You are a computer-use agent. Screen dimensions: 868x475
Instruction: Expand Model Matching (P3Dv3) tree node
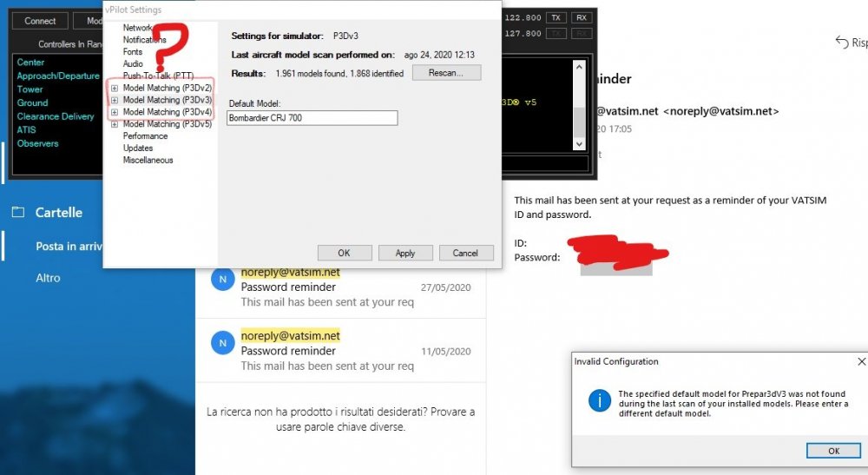[x=114, y=100]
